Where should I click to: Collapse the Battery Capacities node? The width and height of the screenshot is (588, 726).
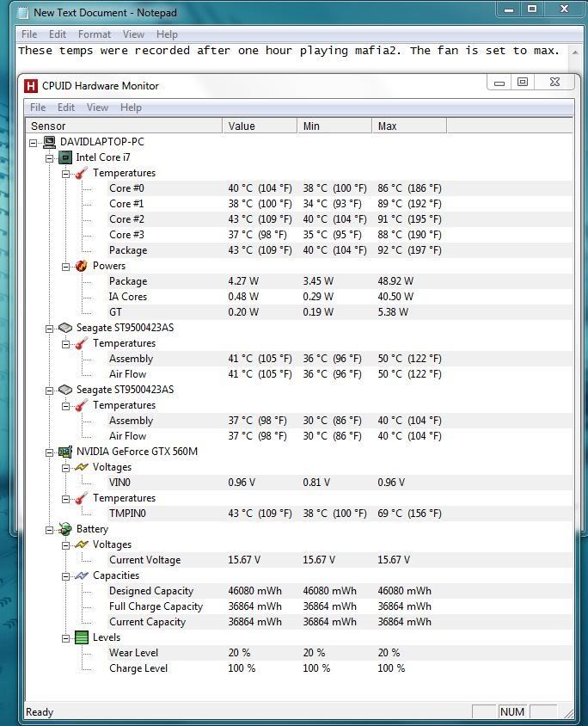(65, 576)
